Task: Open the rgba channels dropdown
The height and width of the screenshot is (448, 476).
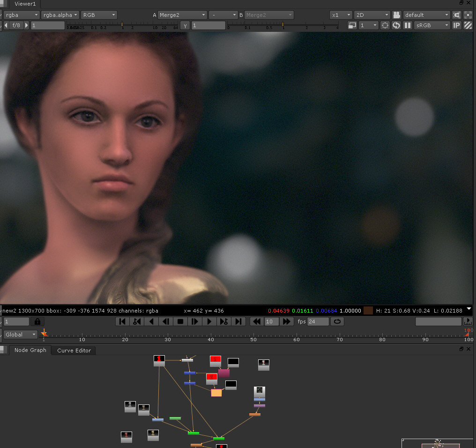Action: pos(21,15)
